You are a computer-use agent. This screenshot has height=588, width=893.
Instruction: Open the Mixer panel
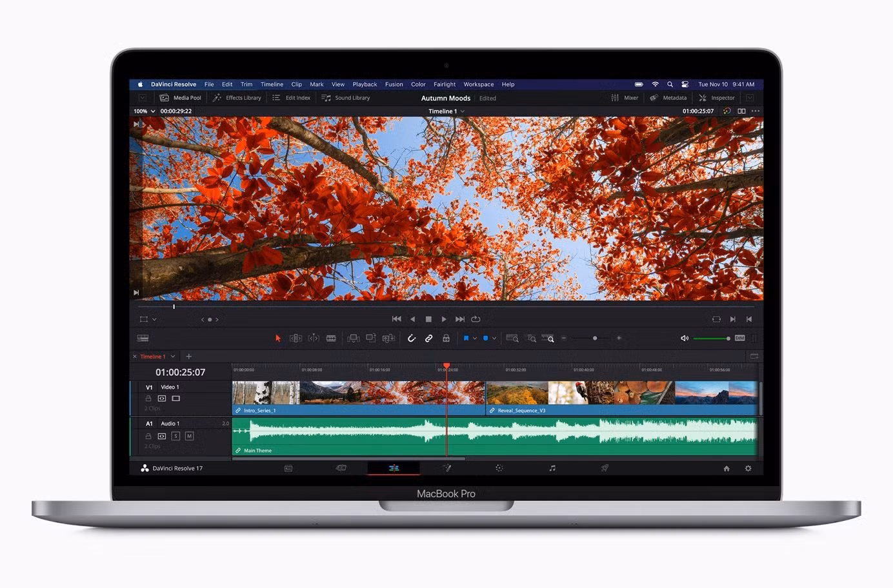625,97
